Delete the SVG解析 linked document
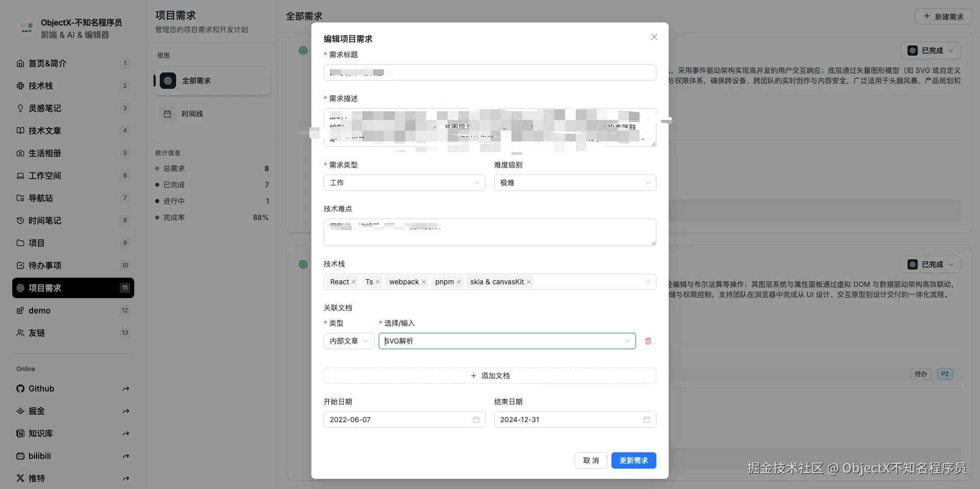 [648, 341]
